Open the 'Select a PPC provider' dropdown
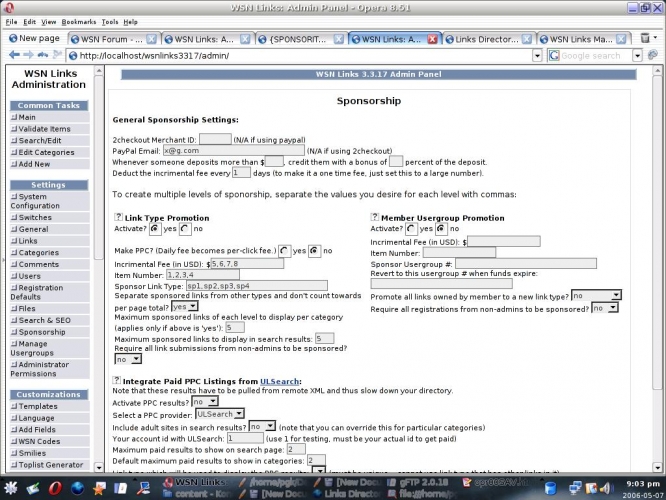This screenshot has height=500, width=666. [218, 413]
